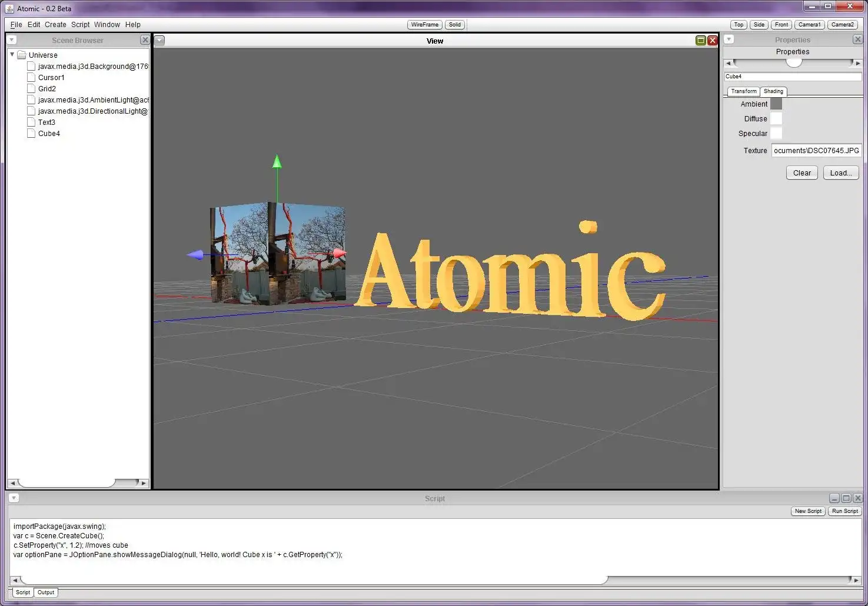
Task: Switch to WireFrame render mode
Action: click(424, 25)
